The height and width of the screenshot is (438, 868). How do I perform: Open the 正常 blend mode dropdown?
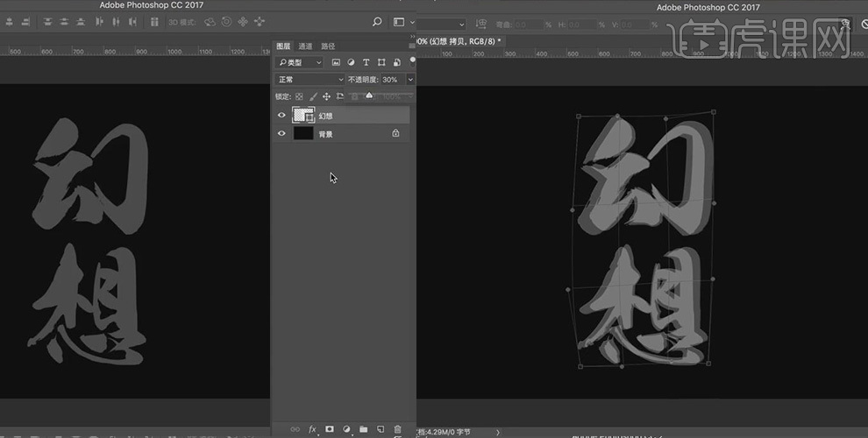coord(310,80)
